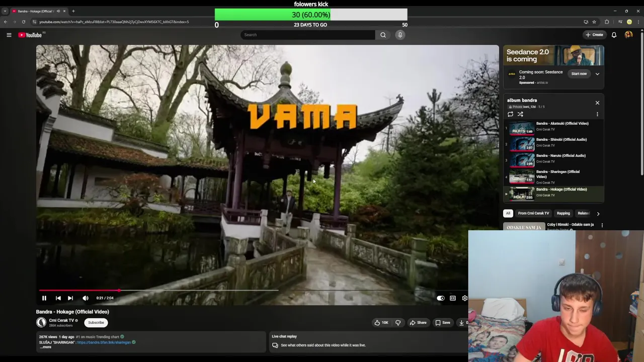Open options for Coby i Rimski video
The width and height of the screenshot is (644, 362).
point(602,225)
